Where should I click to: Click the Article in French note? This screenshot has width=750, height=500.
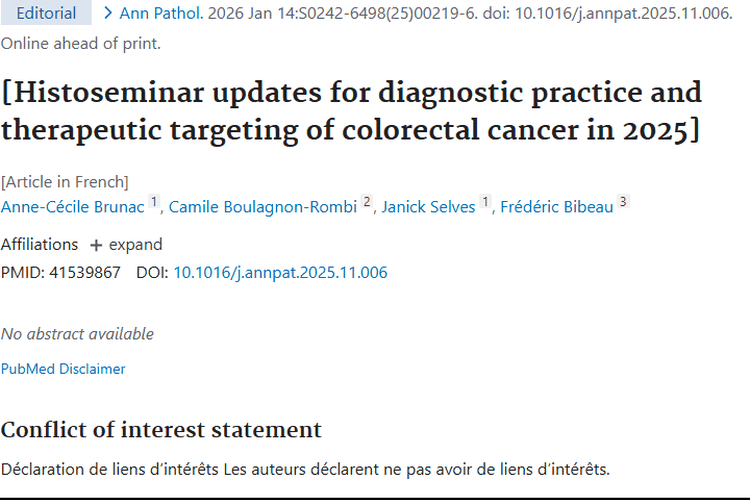pyautogui.click(x=65, y=182)
